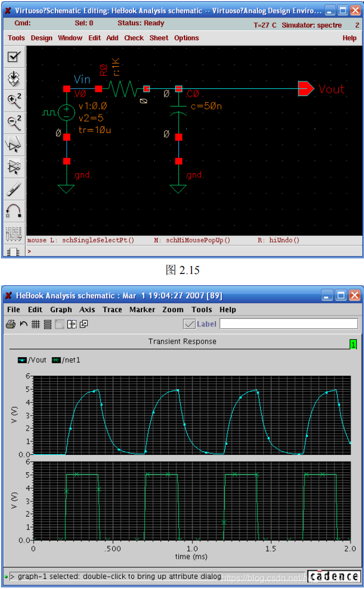364x589 pixels.
Task: Open the Trace menu in waveform window
Action: [112, 309]
